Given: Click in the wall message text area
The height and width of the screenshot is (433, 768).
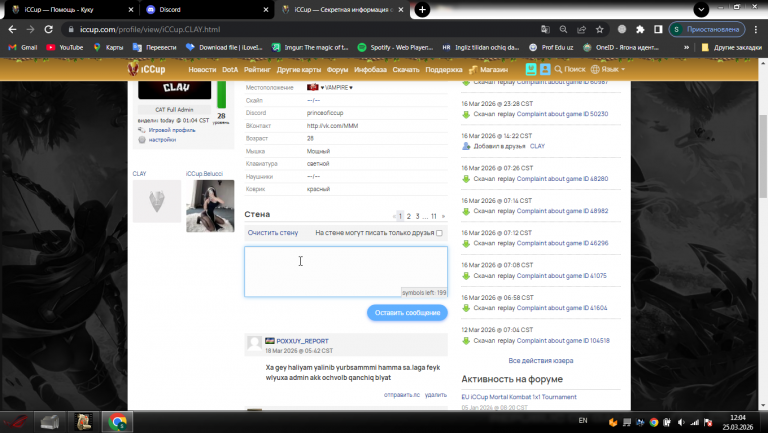Looking at the screenshot, I should pyautogui.click(x=346, y=271).
